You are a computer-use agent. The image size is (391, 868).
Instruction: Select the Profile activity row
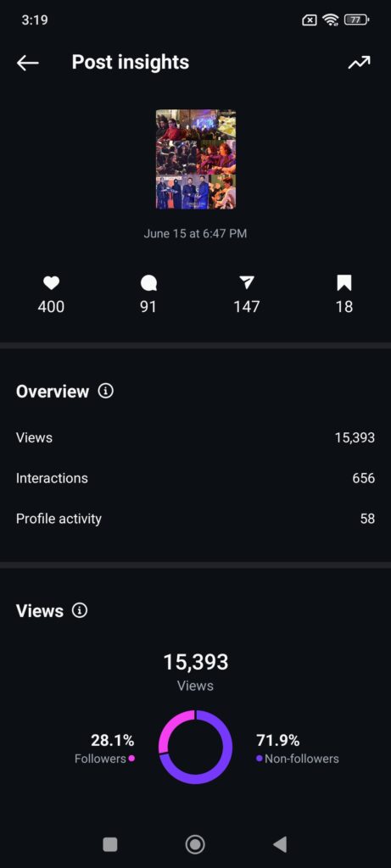pyautogui.click(x=195, y=519)
